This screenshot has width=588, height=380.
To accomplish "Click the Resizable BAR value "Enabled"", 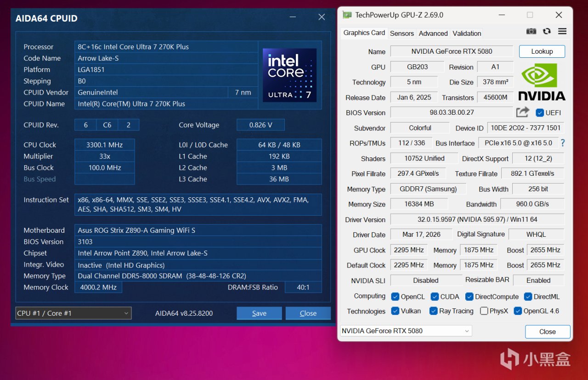I will [538, 280].
